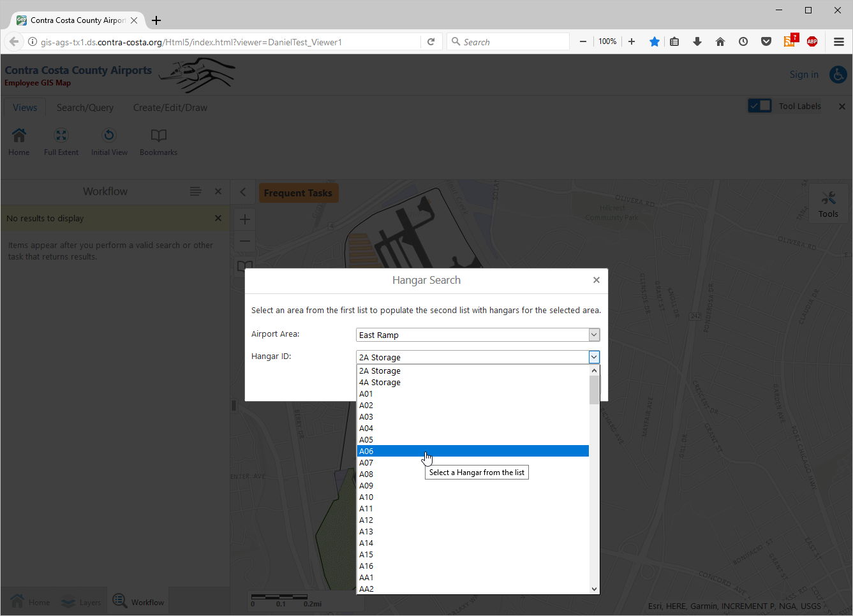Close the Hangar Search dialog
Screen dimensions: 853x616
(597, 280)
